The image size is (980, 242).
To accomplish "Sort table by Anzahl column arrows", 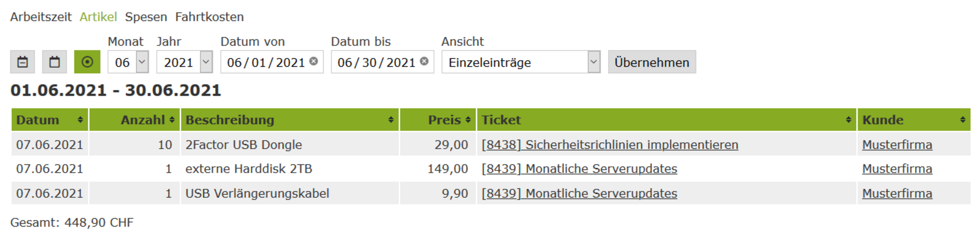I will tap(172, 120).
